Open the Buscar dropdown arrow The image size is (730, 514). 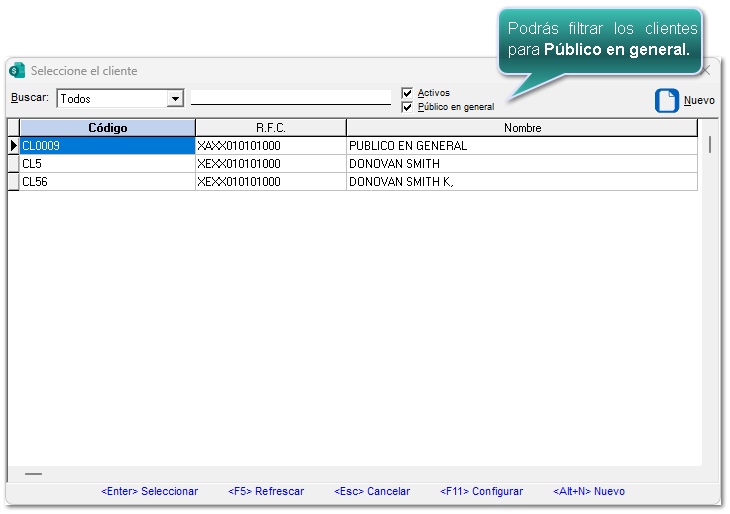[175, 99]
